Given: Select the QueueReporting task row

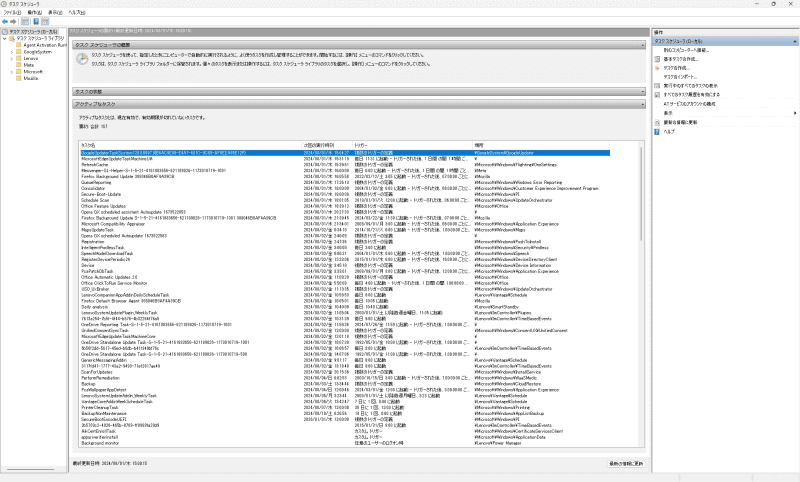Looking at the screenshot, I should 345,182.
